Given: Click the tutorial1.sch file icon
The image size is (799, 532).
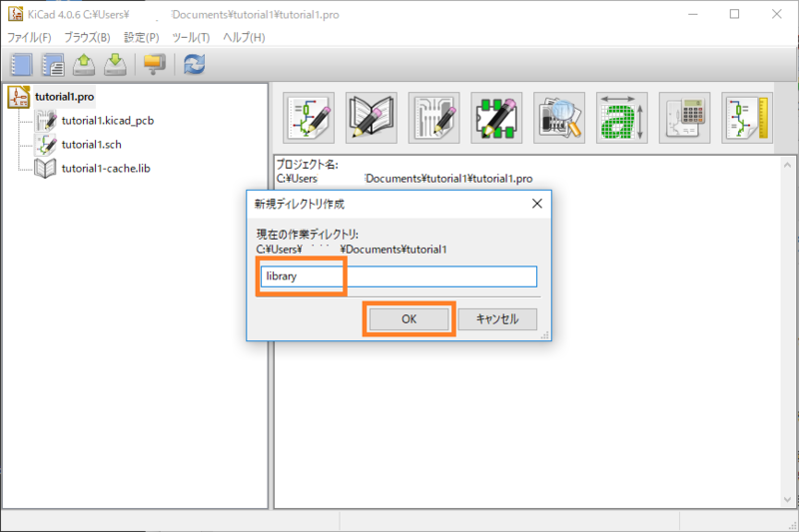Looking at the screenshot, I should click(45, 145).
